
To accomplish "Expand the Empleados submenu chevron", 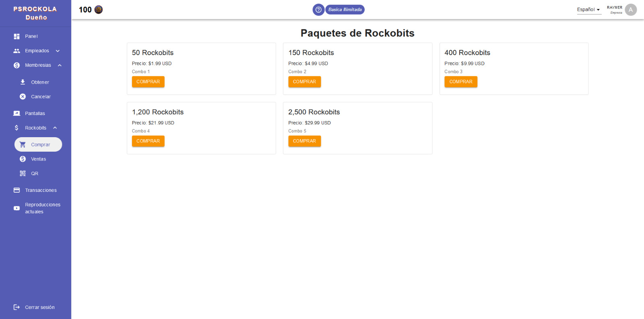I will 58,51.
